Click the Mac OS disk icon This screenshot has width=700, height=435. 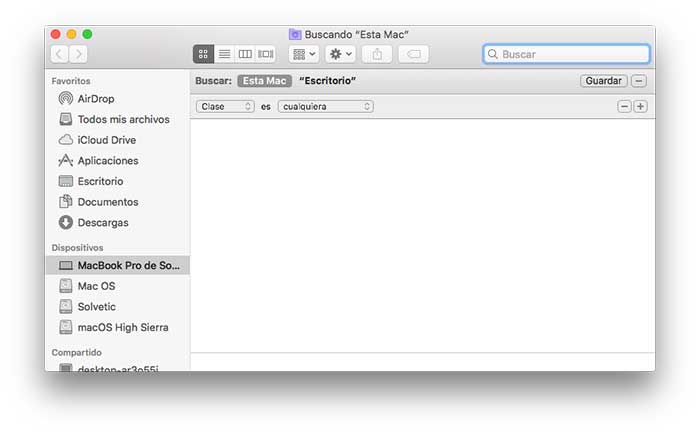(x=66, y=286)
